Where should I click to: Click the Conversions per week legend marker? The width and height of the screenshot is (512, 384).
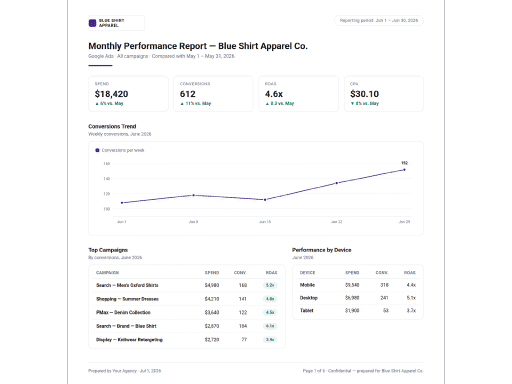97,150
